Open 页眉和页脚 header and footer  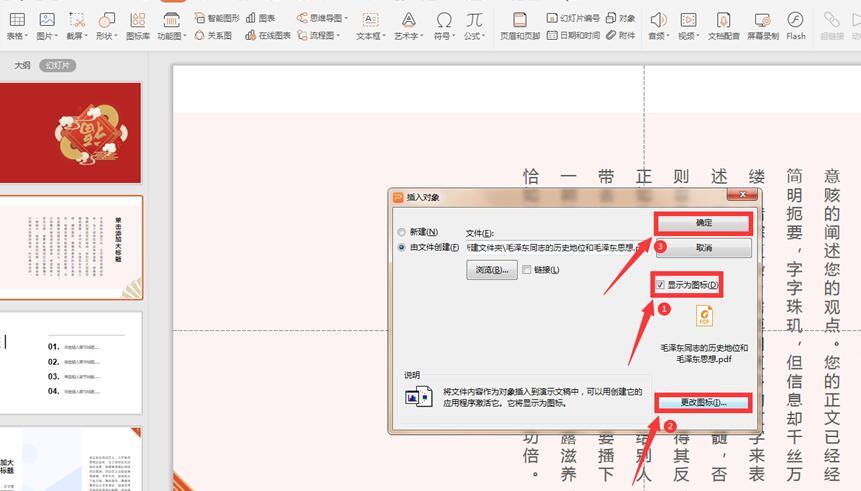[x=519, y=26]
